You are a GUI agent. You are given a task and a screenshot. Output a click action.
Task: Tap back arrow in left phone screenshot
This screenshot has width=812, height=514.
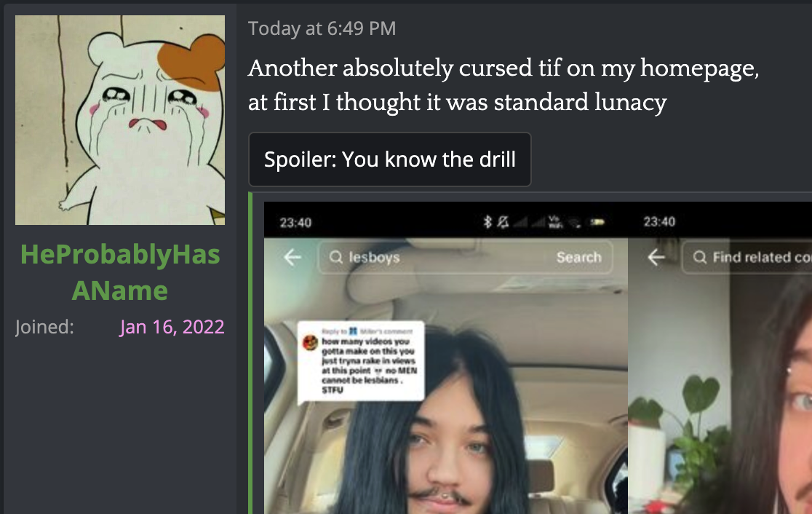click(292, 257)
